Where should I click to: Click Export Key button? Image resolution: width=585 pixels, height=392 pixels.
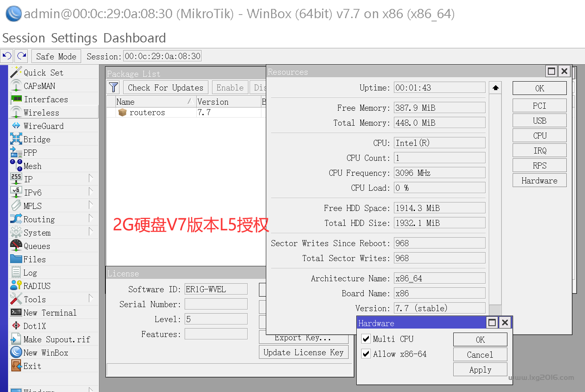tap(303, 338)
